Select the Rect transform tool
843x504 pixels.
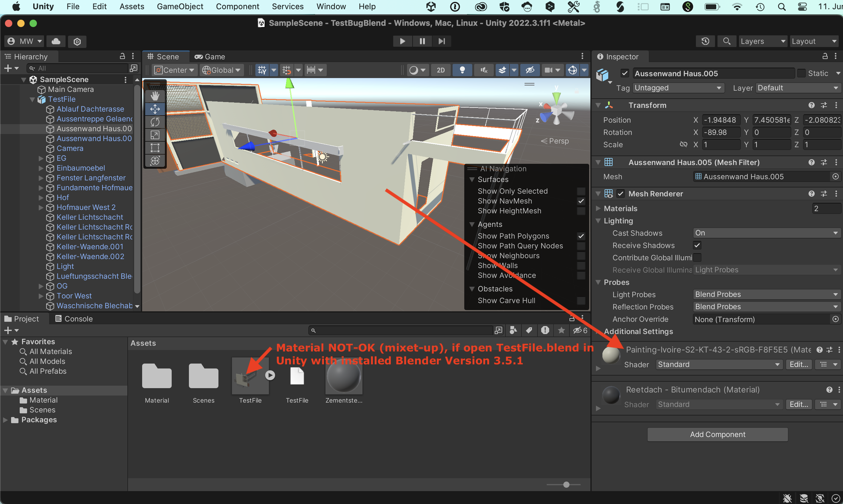(x=155, y=148)
